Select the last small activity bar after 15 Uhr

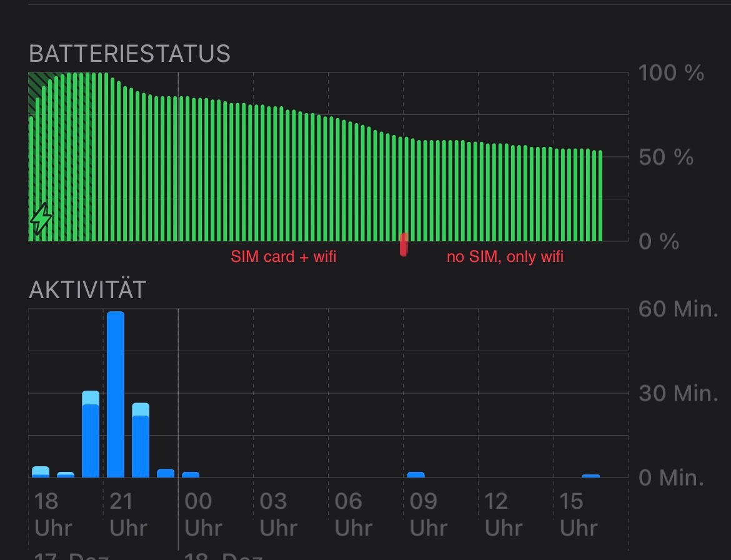pos(591,476)
